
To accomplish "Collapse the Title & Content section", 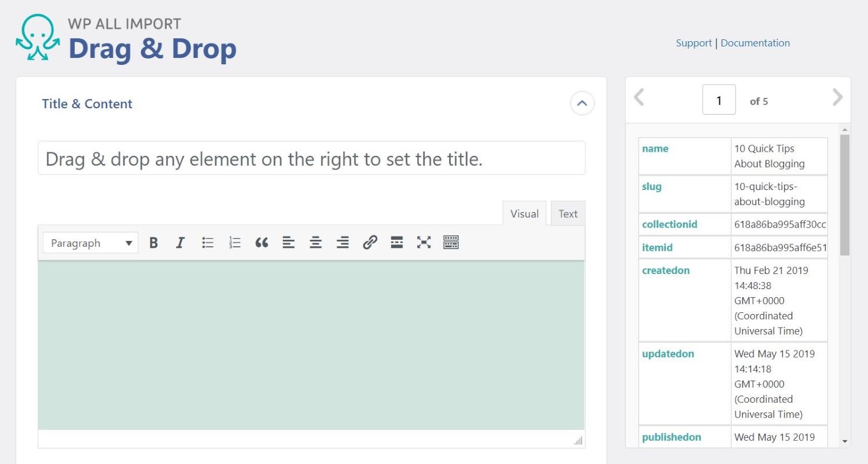I will tap(582, 103).
